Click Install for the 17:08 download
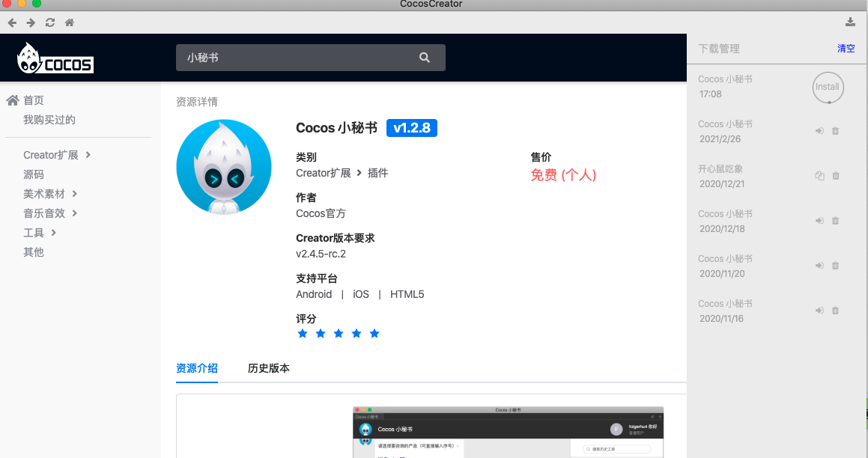 point(828,87)
